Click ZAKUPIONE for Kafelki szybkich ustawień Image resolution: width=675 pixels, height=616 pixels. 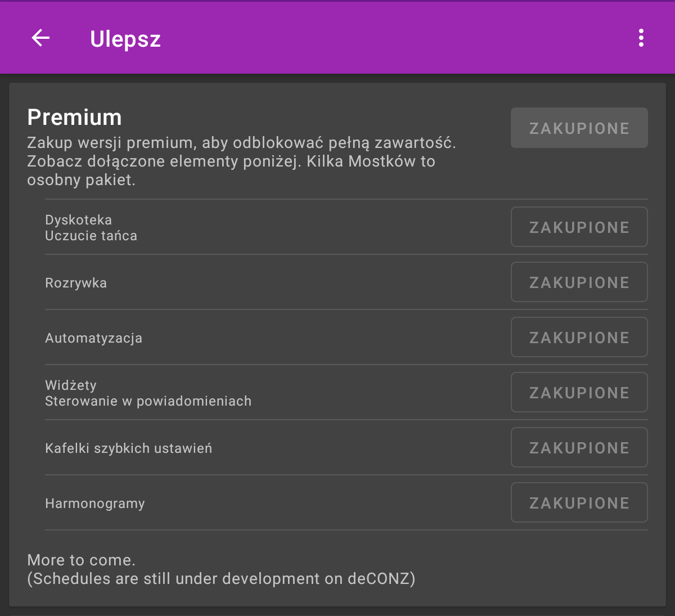[579, 448]
